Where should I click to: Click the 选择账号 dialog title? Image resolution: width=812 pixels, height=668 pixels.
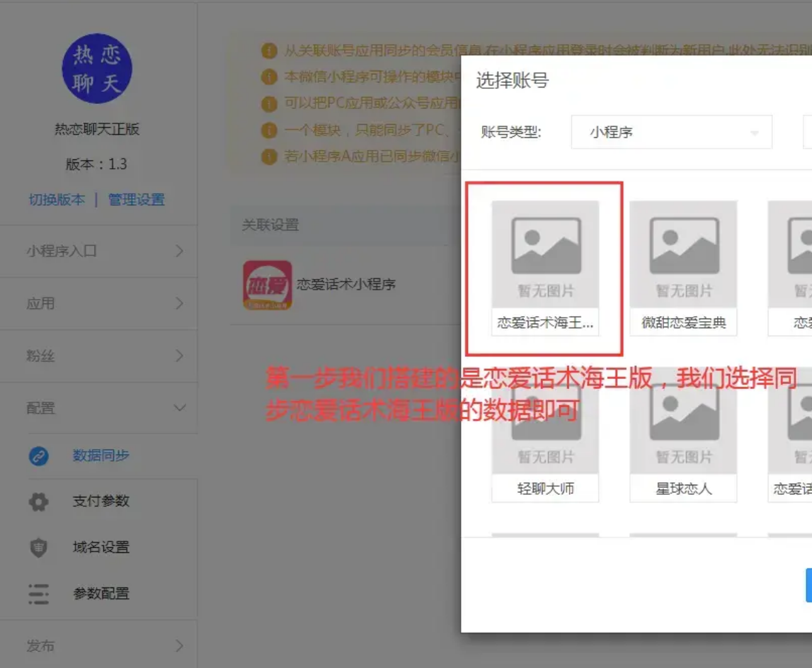tap(512, 81)
